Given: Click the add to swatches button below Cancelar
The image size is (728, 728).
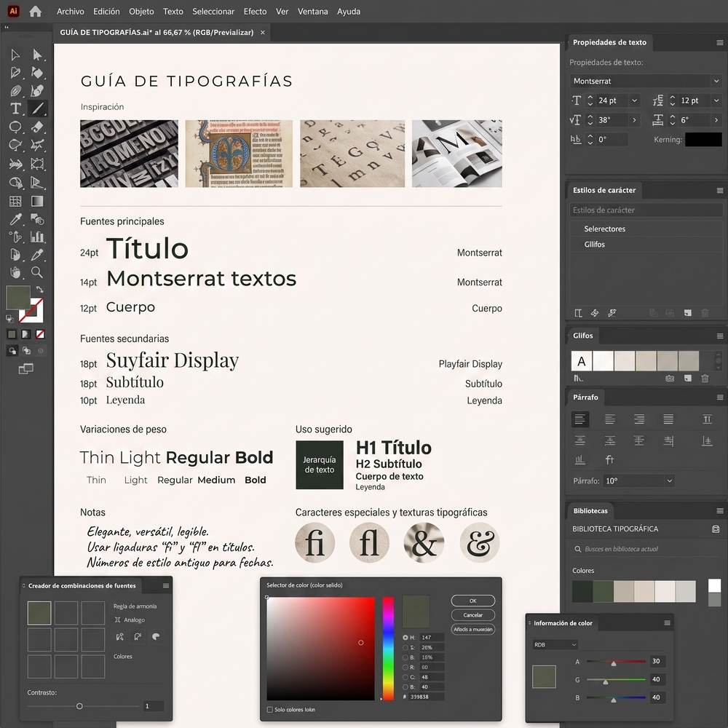Looking at the screenshot, I should [x=472, y=630].
